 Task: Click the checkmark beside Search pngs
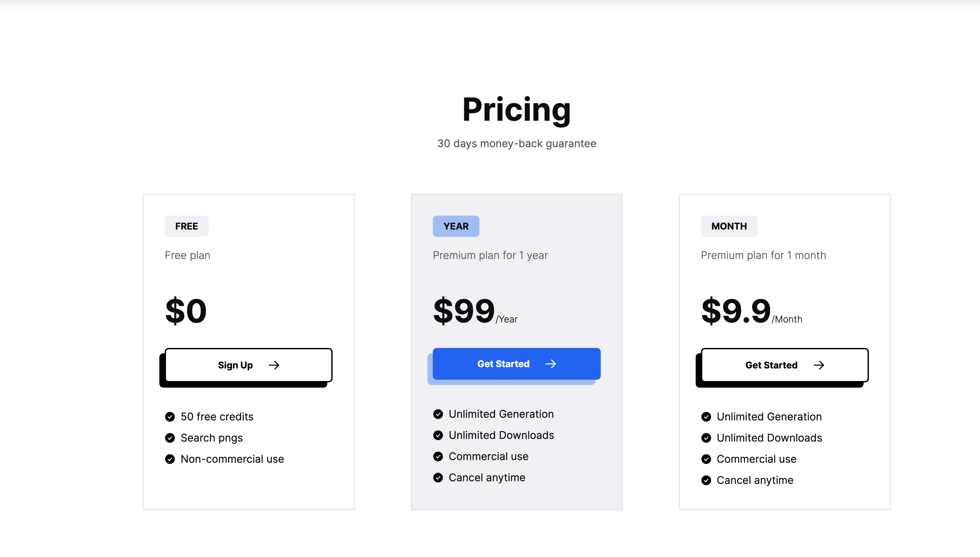click(170, 438)
